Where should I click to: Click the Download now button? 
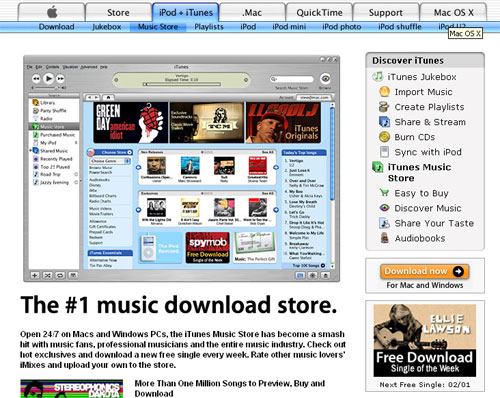(x=424, y=272)
